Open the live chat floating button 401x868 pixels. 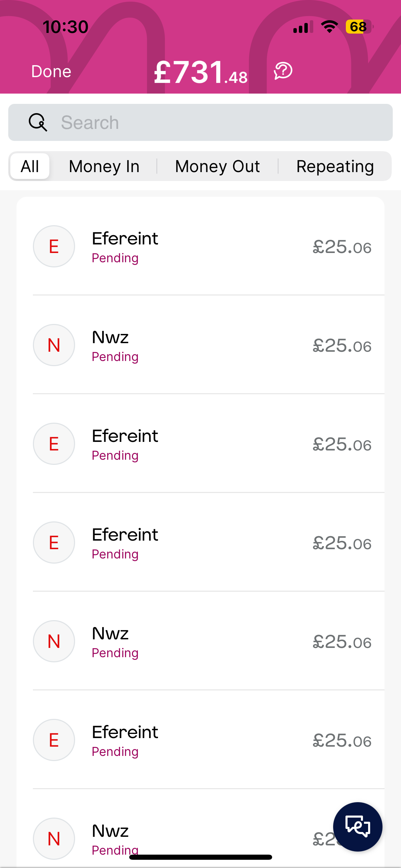click(x=357, y=827)
